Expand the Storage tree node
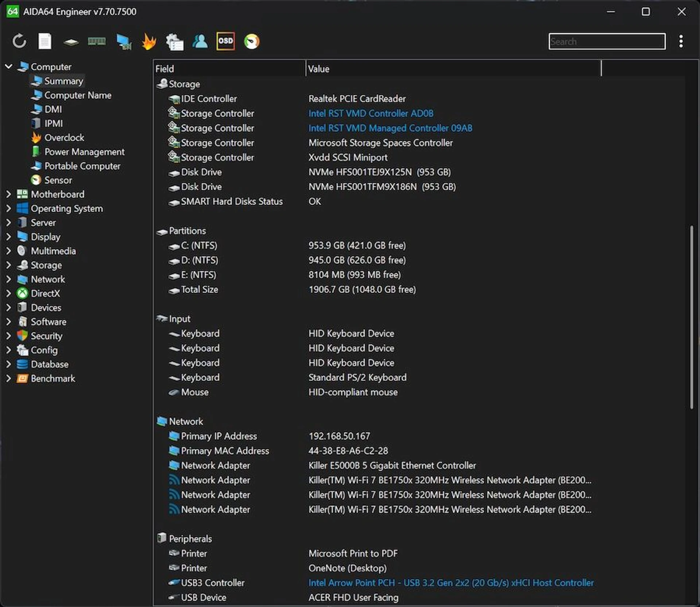Viewport: 700px width, 607px height. [x=8, y=265]
